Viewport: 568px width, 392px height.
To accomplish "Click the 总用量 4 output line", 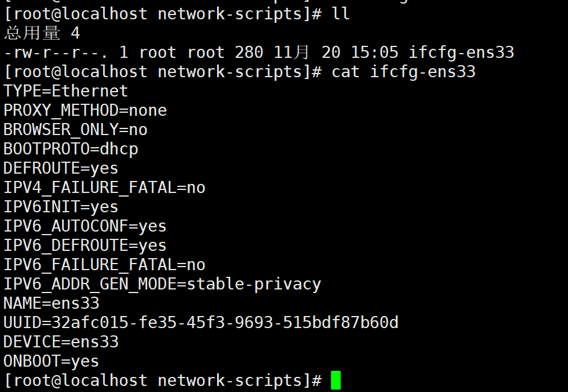I will point(42,33).
